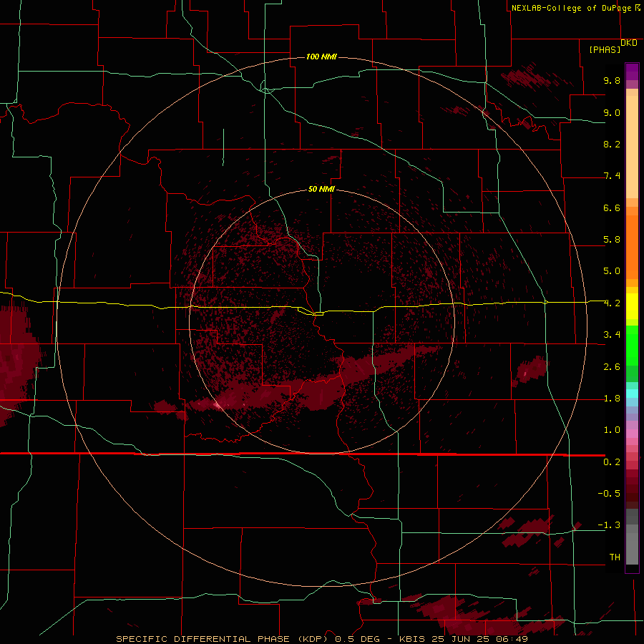Click the 6.6 value on the color scale

612,208
